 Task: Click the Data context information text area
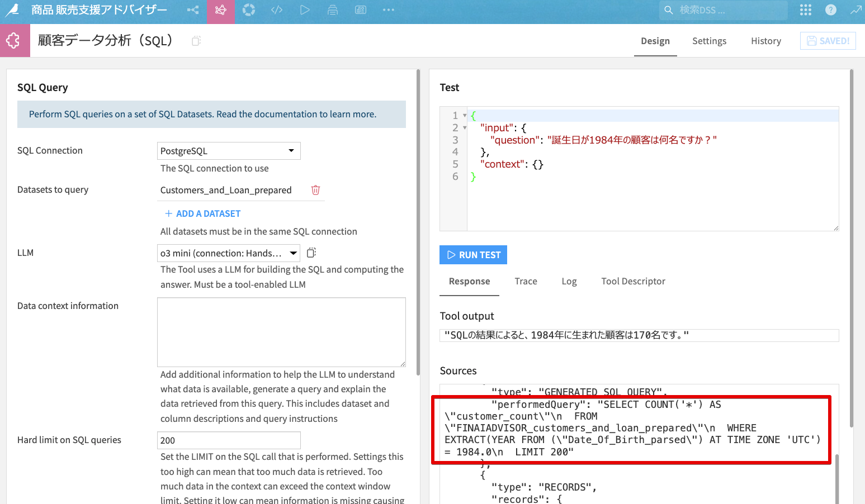[x=281, y=332]
